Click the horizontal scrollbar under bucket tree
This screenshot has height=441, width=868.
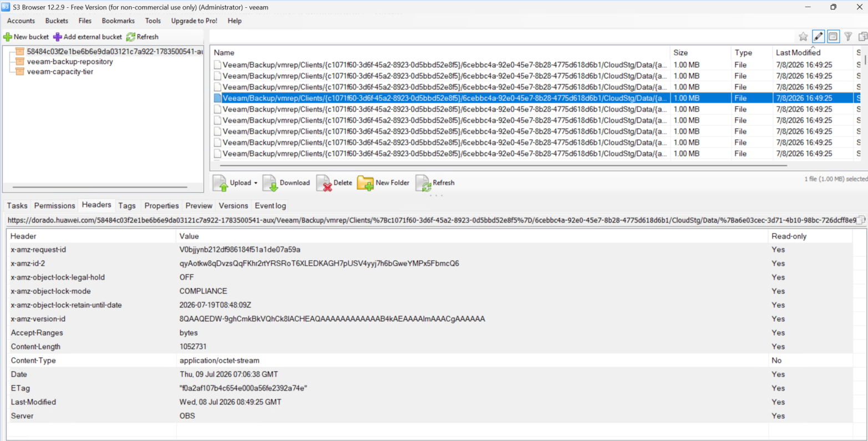click(100, 187)
